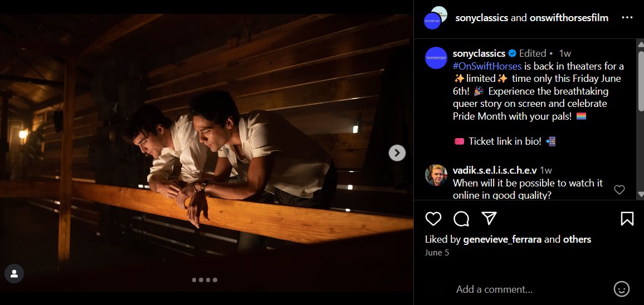The height and width of the screenshot is (305, 644).
Task: Open vadik.s.e.l.i.s.c.h.e.v commenter profile
Action: click(495, 170)
